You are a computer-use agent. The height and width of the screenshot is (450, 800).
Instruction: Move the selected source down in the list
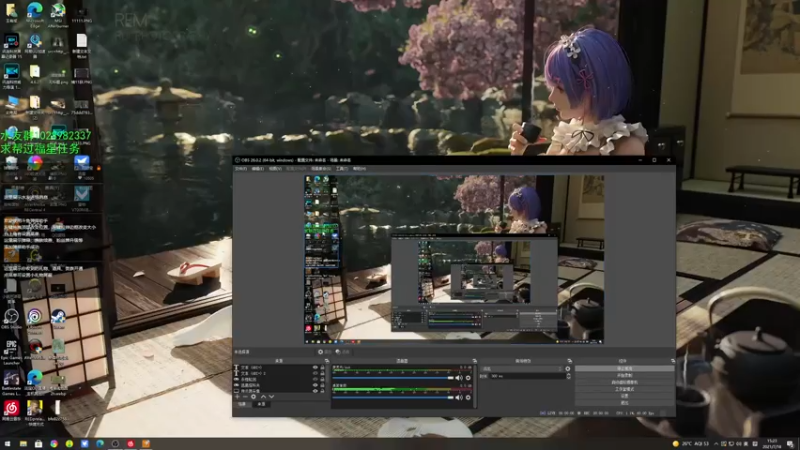[271, 397]
